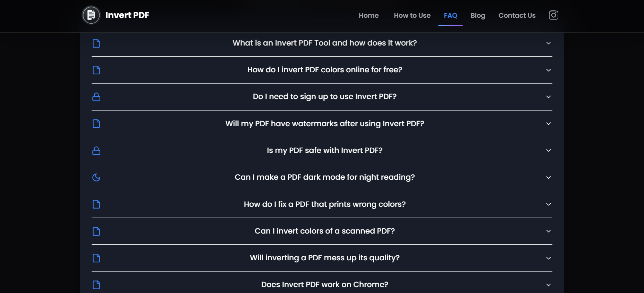Viewport: 644px width, 293px height.
Task: Click the Invert PDF logo icon
Action: [91, 15]
